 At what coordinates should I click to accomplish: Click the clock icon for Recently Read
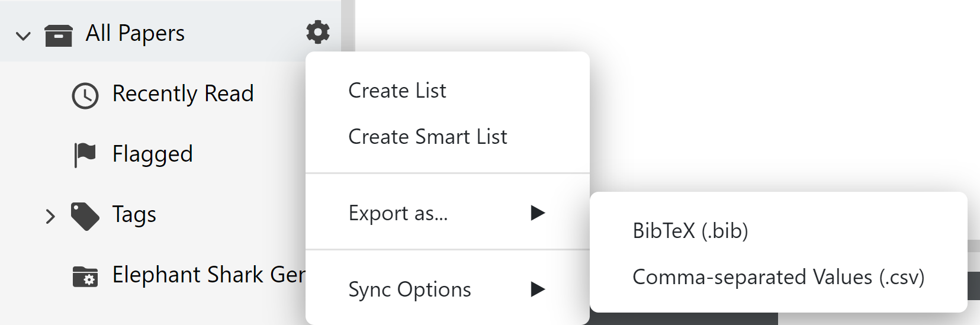click(85, 96)
